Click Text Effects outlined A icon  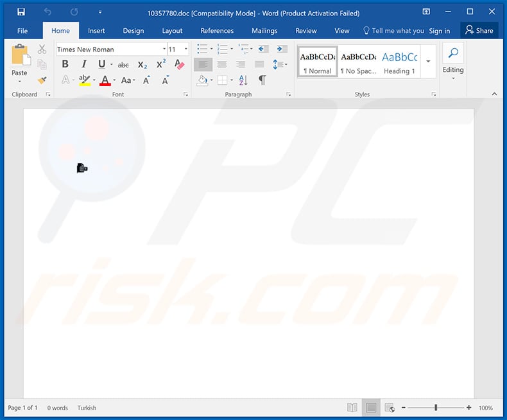(x=65, y=80)
